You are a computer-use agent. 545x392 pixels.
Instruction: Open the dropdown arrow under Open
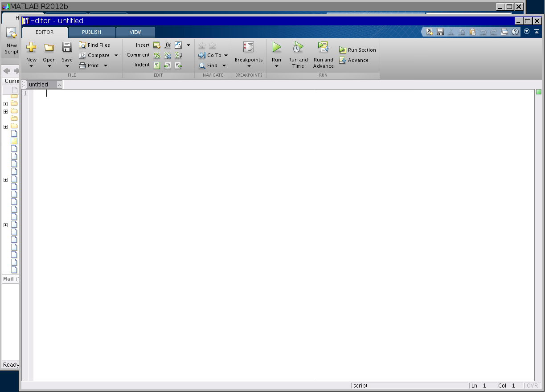coord(49,66)
